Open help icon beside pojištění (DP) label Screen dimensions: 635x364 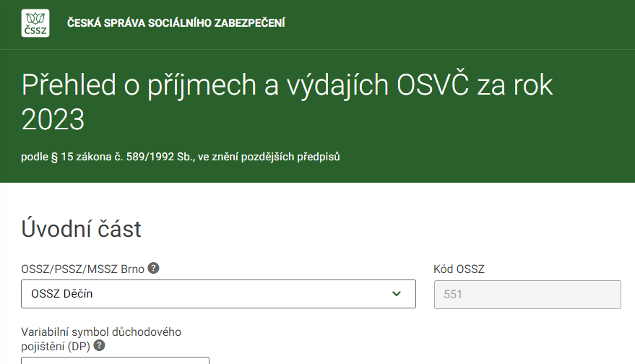(x=99, y=345)
